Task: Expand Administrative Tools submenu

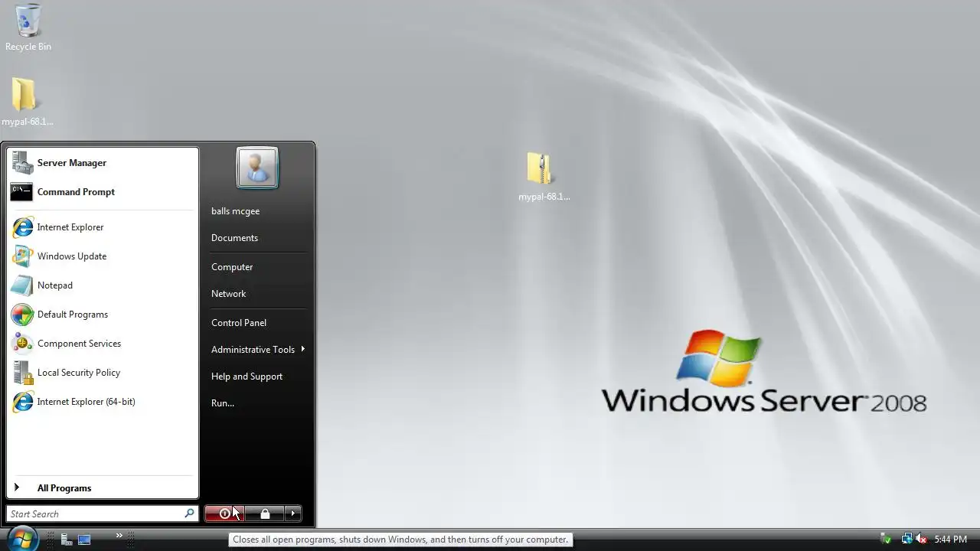Action: click(257, 350)
